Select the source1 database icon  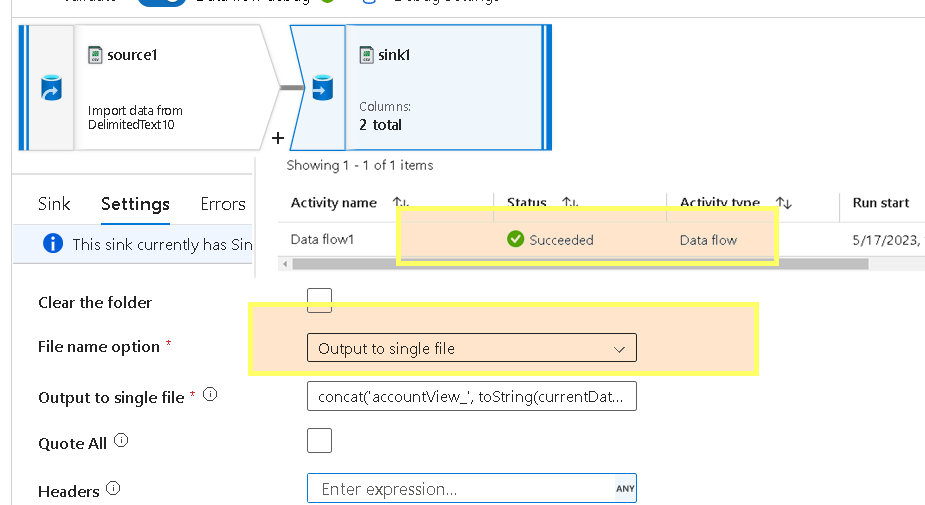51,88
